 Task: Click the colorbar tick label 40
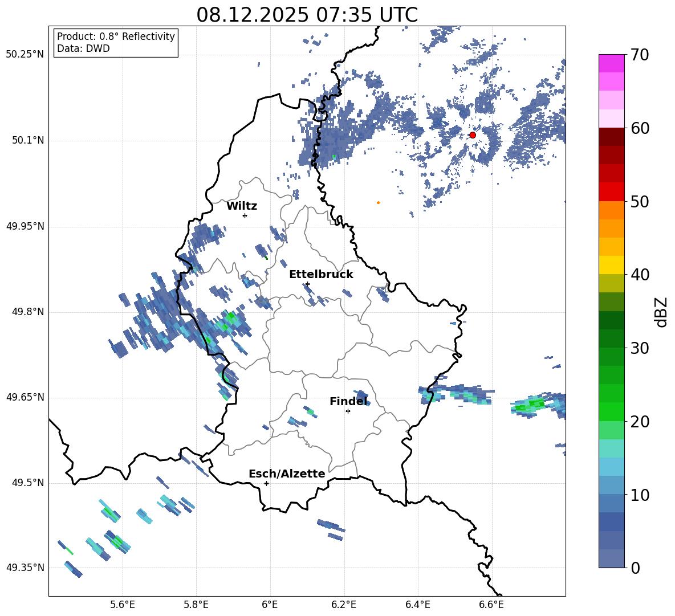click(640, 275)
